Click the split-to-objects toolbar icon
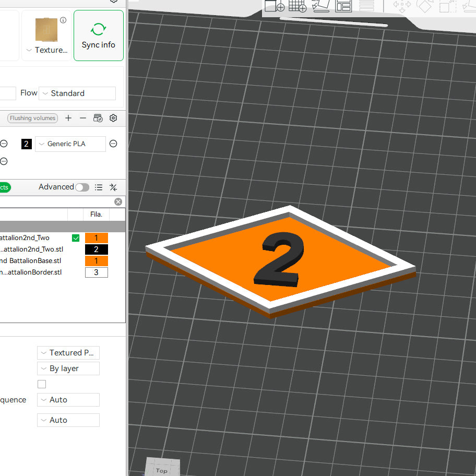This screenshot has width=476, height=476. [x=343, y=6]
